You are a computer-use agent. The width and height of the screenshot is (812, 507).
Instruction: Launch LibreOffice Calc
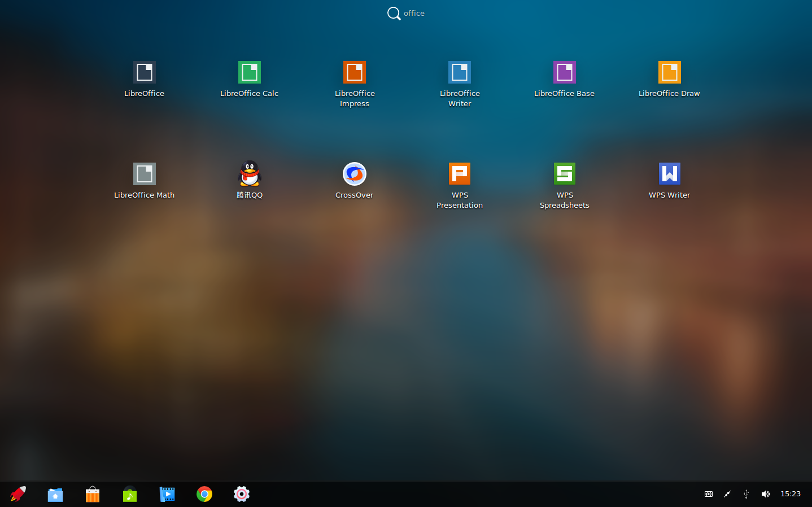point(250,72)
